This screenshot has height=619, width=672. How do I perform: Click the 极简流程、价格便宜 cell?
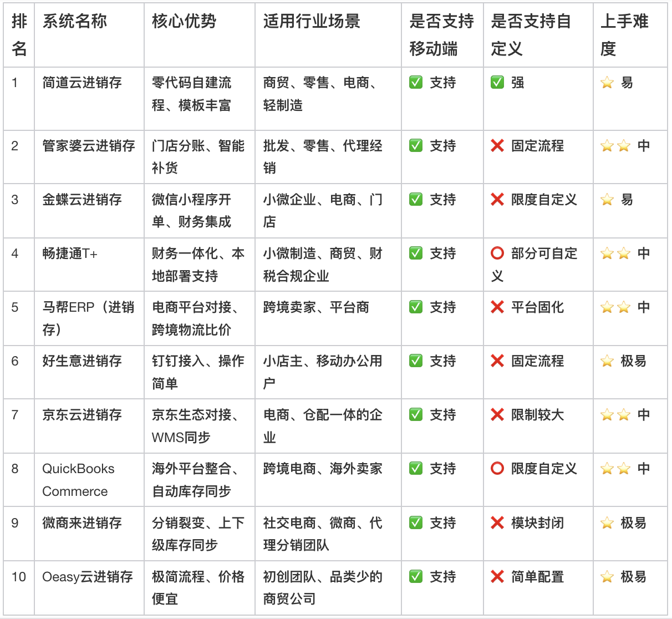tap(200, 588)
